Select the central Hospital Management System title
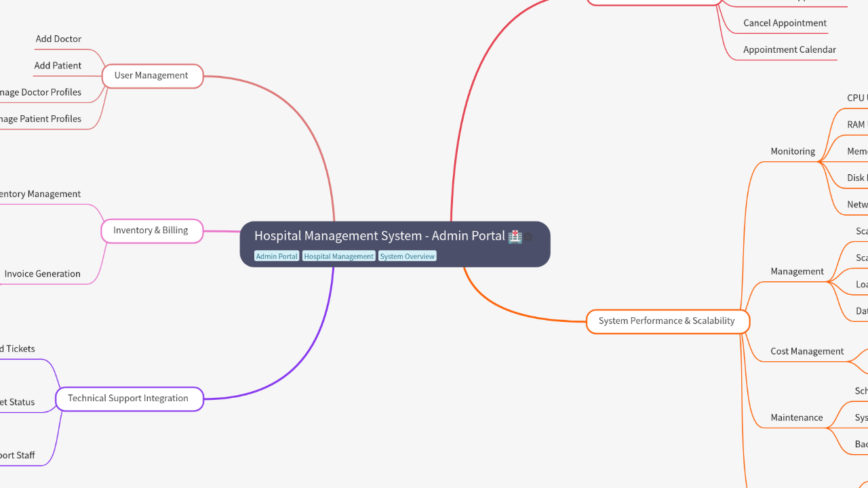The height and width of the screenshot is (488, 868). [379, 236]
